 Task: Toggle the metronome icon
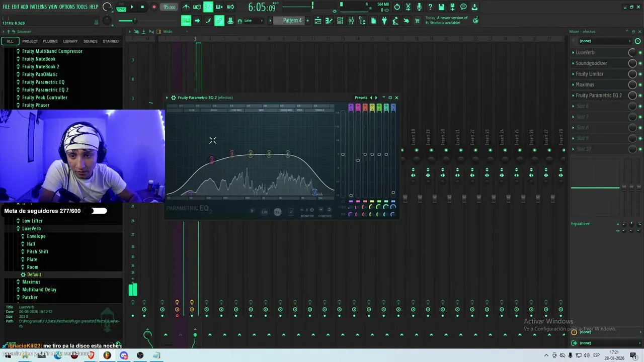[x=186, y=7]
